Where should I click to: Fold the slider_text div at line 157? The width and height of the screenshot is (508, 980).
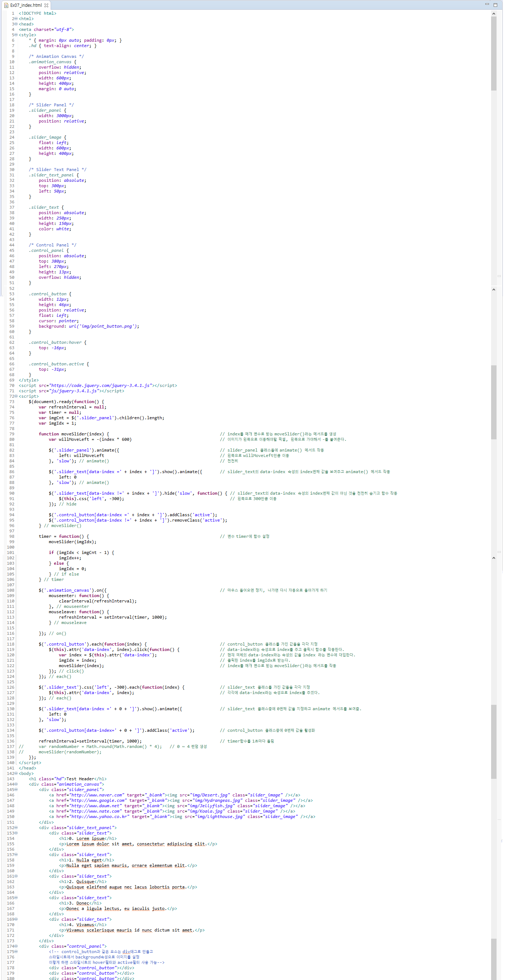pyautogui.click(x=16, y=855)
